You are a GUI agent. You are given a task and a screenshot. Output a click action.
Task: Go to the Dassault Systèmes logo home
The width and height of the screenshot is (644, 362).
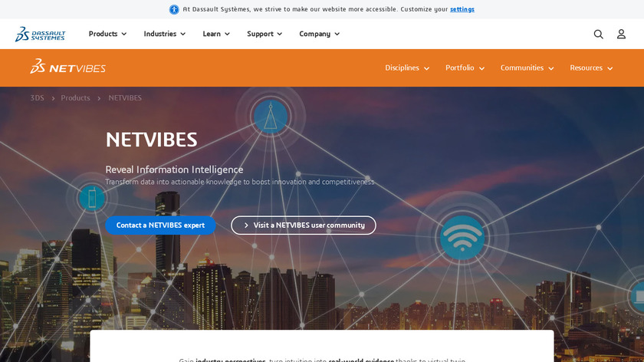coord(40,34)
